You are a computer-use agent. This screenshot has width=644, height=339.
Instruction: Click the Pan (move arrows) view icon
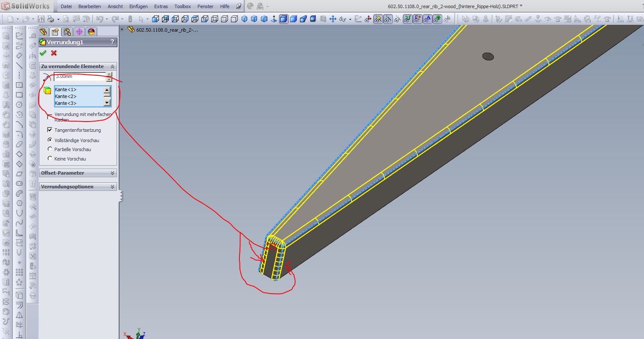coord(332,19)
